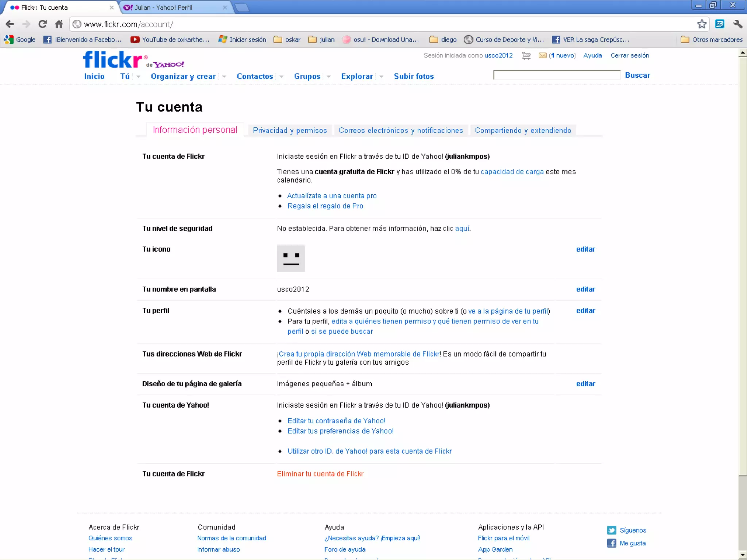Image resolution: width=747 pixels, height=560 pixels.
Task: Bookmark page with the star icon
Action: click(x=701, y=24)
